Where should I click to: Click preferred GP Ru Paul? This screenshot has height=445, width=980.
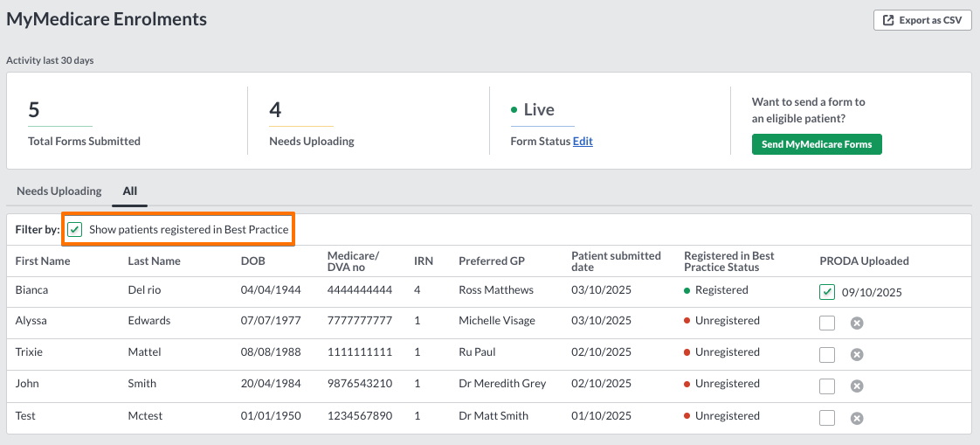click(x=477, y=351)
